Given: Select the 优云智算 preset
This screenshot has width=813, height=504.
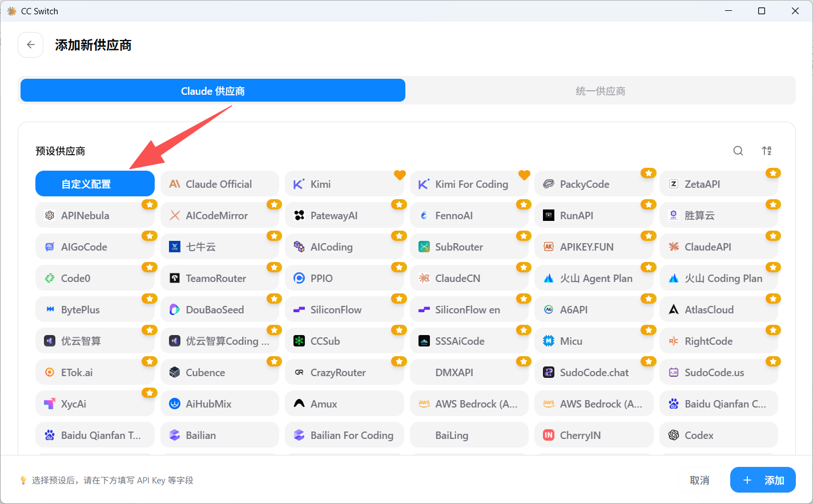Looking at the screenshot, I should 95,341.
